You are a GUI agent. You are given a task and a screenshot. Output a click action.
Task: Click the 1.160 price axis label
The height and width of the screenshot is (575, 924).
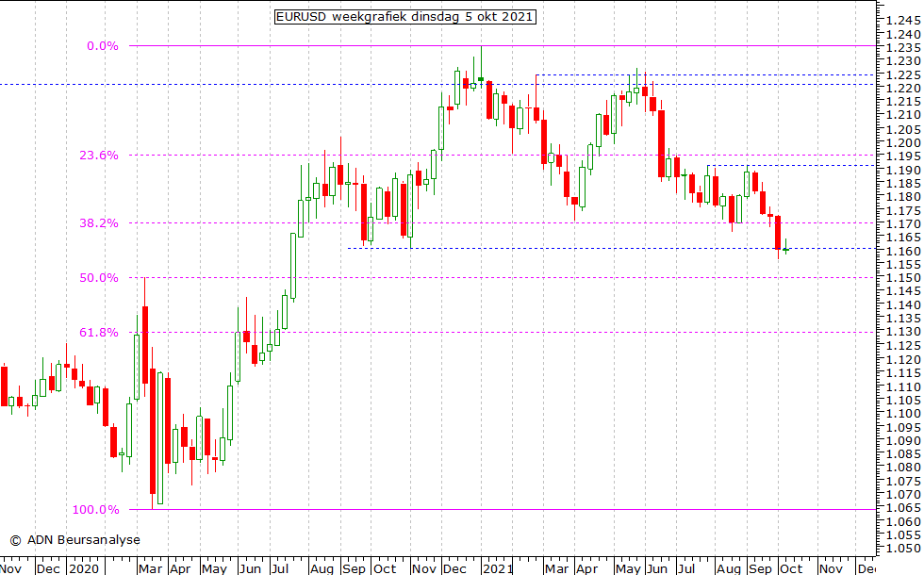point(903,252)
